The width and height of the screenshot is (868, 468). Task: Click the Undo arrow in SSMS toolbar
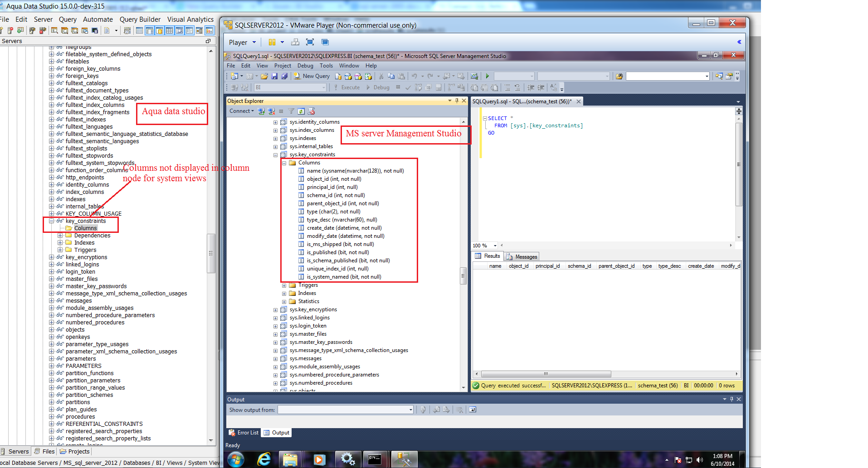[x=414, y=76]
